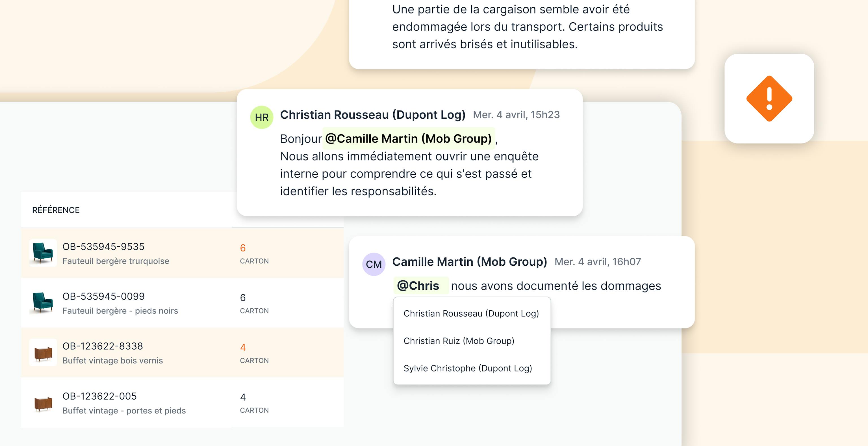
Task: Open turquoise armchair thumbnail for OB-535945-9535
Action: click(x=43, y=253)
